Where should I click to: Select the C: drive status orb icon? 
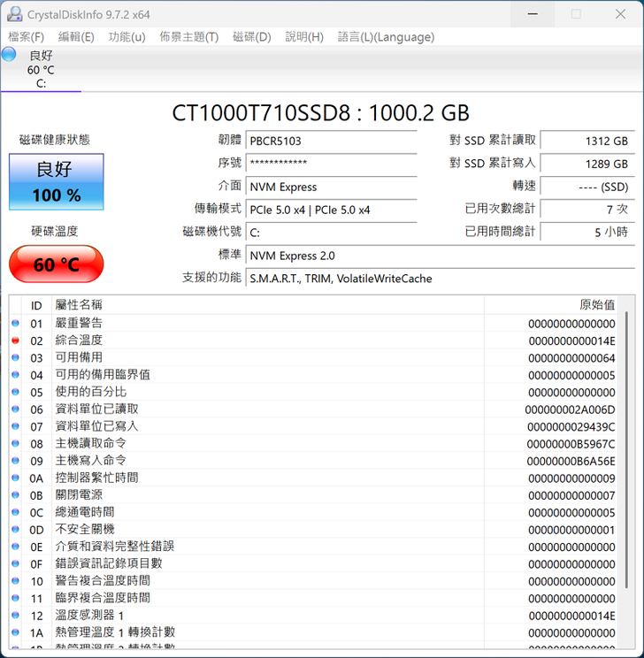(x=9, y=55)
